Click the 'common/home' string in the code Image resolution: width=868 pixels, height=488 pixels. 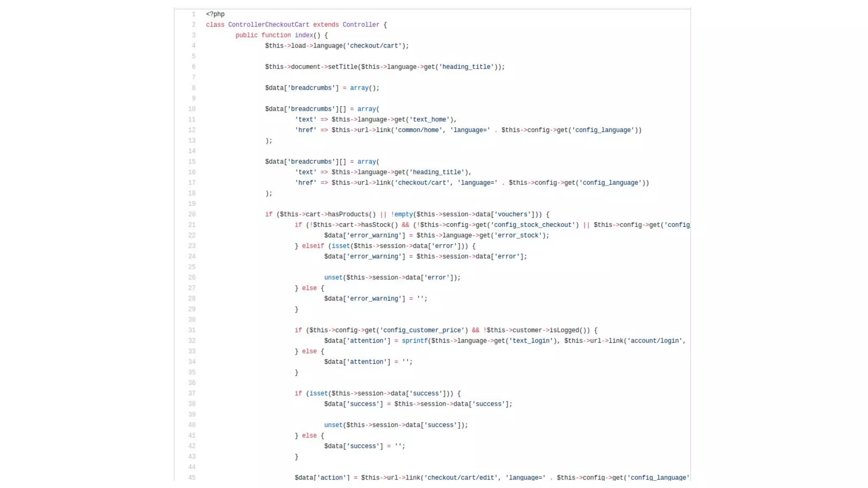pos(418,130)
